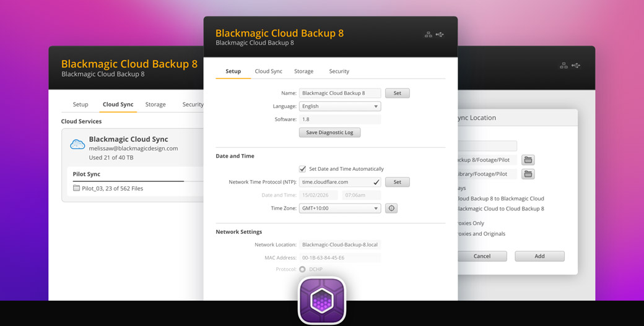Select 'Proxies Only' option

pos(471,223)
